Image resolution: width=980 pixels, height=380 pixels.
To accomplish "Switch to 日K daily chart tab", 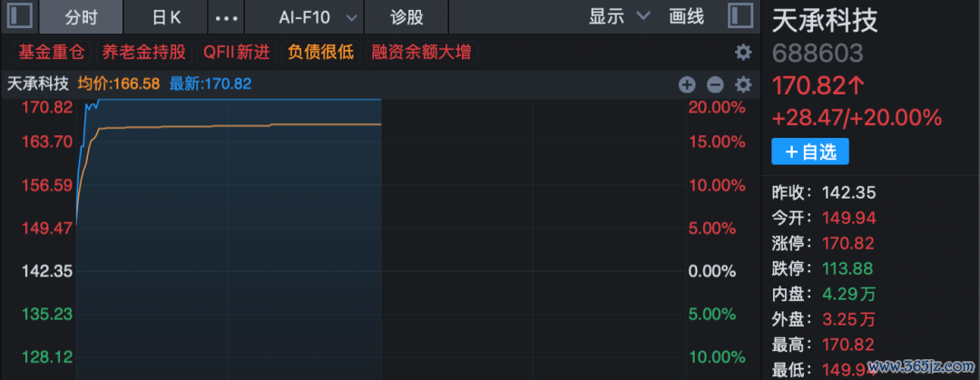I will pos(166,17).
